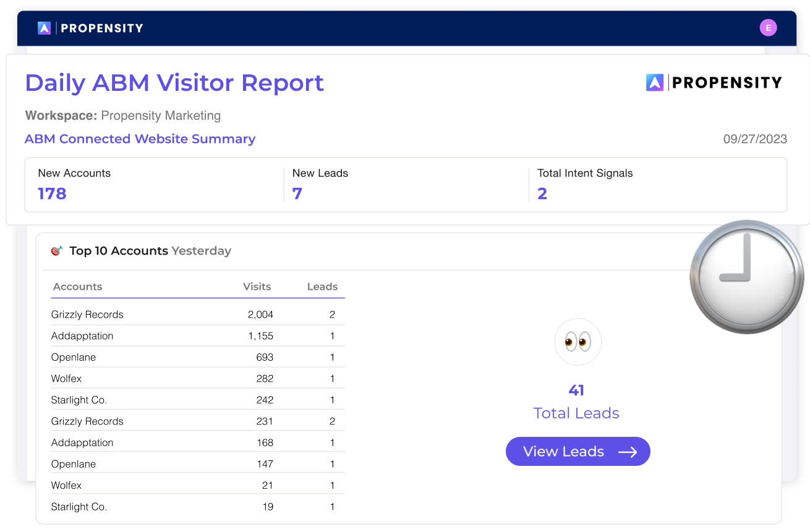Click the Daily ABM Visitor Report title
The height and width of the screenshot is (532, 810).
point(174,83)
